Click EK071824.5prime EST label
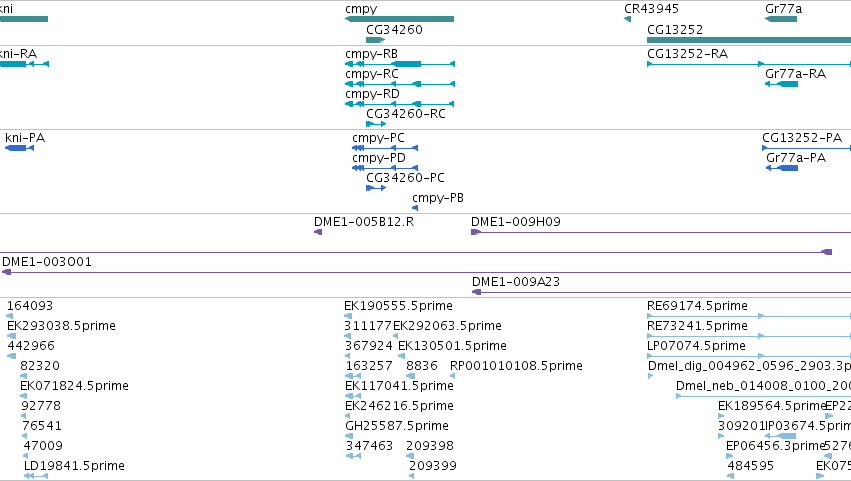This screenshot has height=481, width=851. click(74, 386)
